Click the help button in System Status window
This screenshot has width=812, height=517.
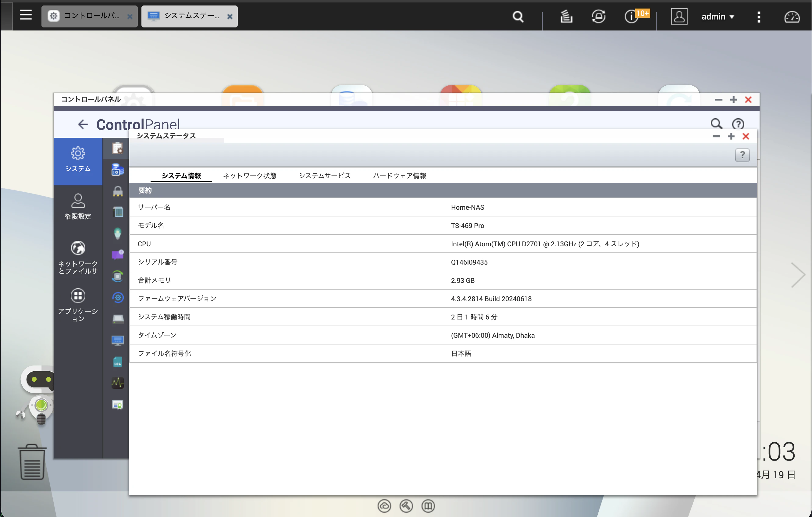pyautogui.click(x=742, y=155)
